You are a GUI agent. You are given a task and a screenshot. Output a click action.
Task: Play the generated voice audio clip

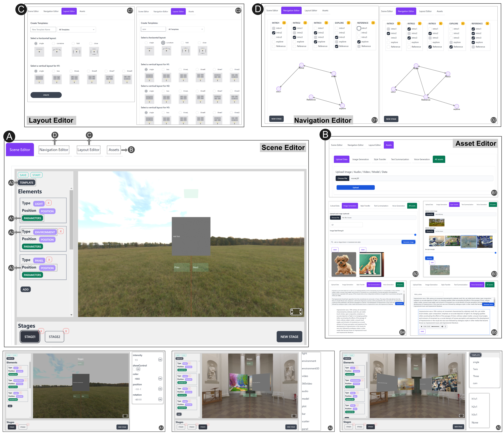[422, 326]
